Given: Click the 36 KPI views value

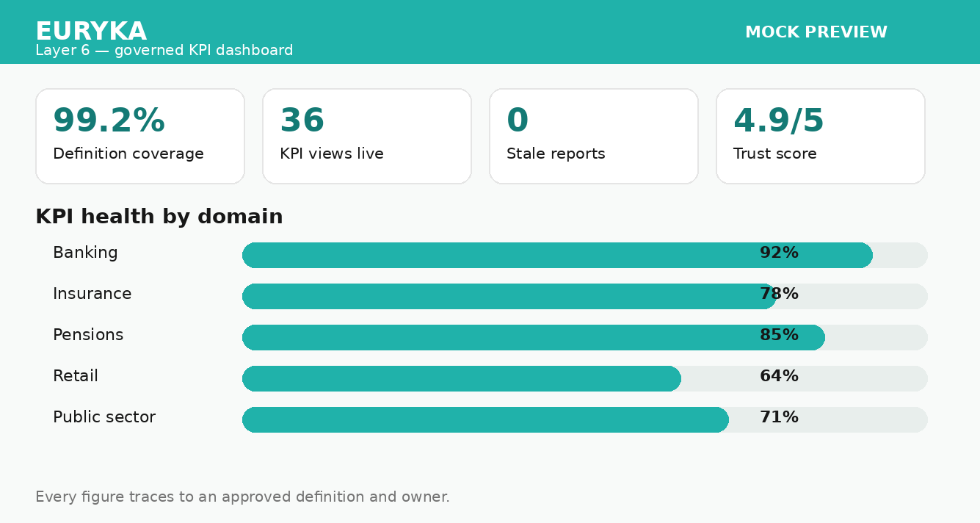Looking at the screenshot, I should tap(302, 121).
